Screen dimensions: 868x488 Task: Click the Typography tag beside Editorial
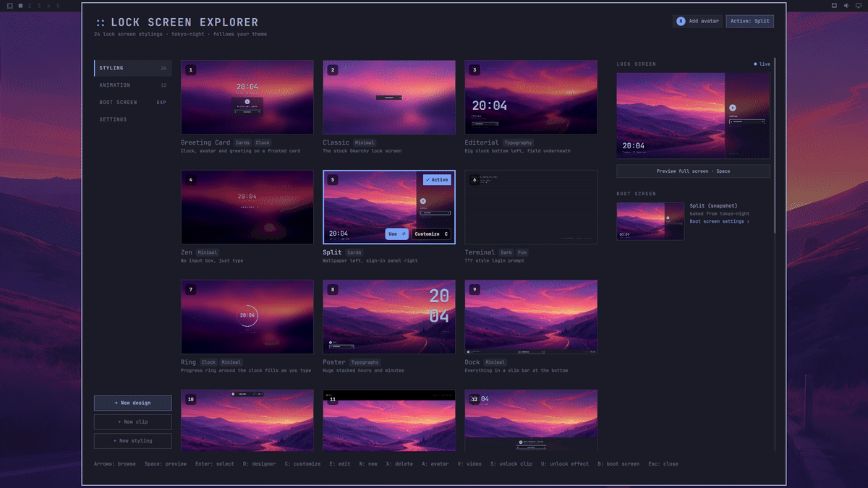[518, 143]
